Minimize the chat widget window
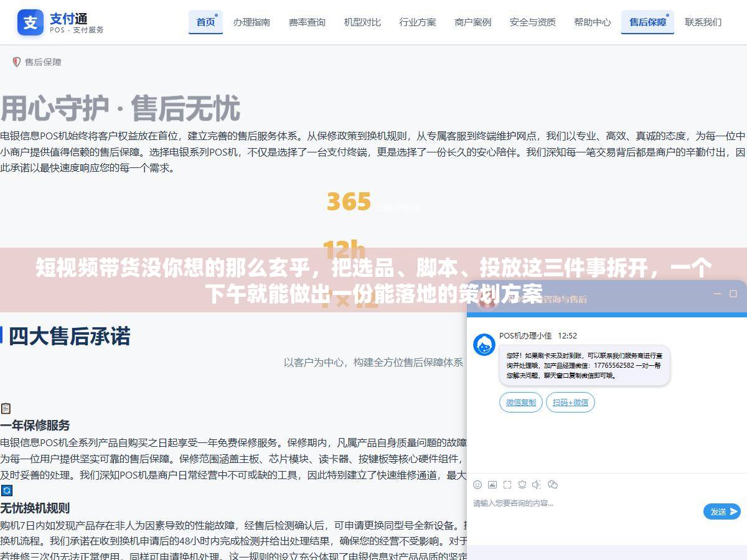This screenshot has height=560, width=747. click(x=718, y=294)
